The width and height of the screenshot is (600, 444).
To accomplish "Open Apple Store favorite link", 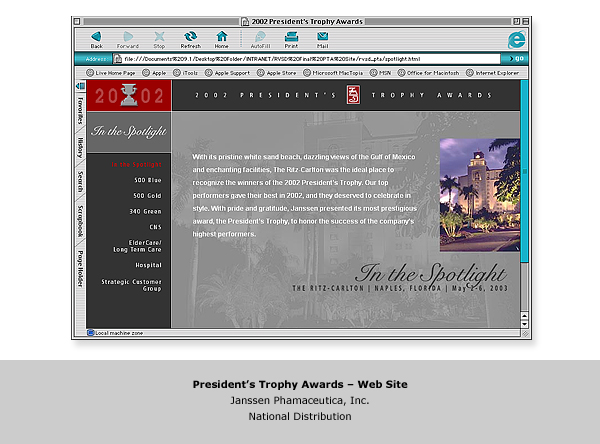I will point(277,73).
